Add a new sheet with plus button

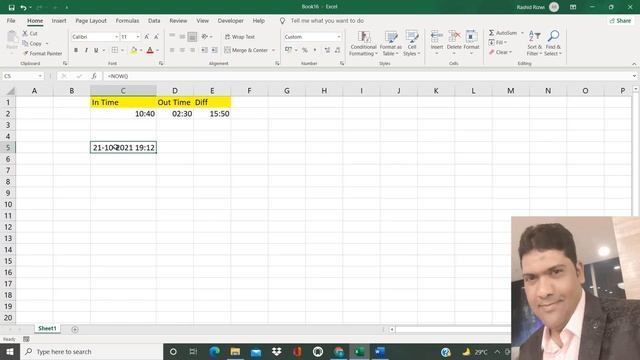point(75,329)
